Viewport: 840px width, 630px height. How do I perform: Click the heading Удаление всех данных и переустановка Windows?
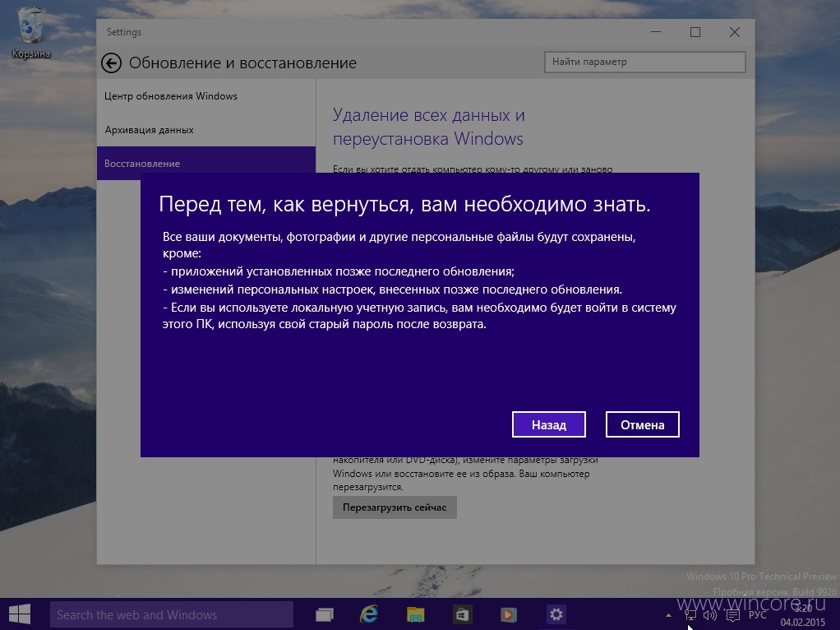[428, 127]
